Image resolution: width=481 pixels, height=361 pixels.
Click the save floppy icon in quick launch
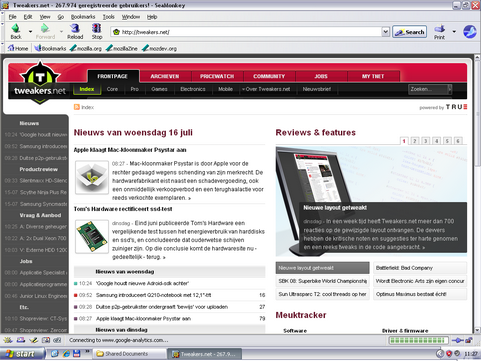point(77,354)
